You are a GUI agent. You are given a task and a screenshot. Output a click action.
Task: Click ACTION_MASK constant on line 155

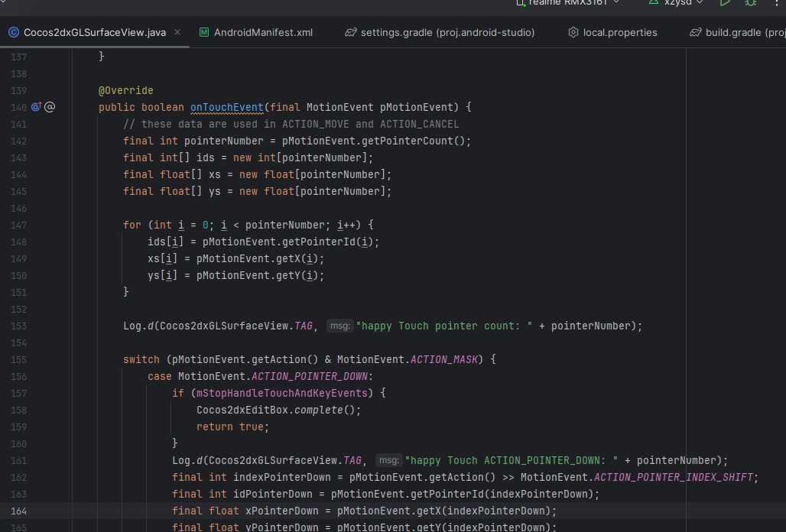443,360
